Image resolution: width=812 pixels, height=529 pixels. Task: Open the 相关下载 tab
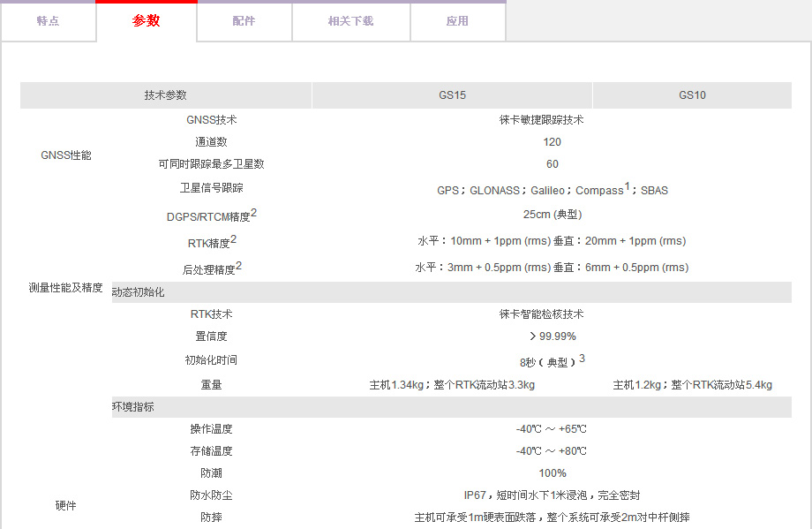click(x=350, y=21)
